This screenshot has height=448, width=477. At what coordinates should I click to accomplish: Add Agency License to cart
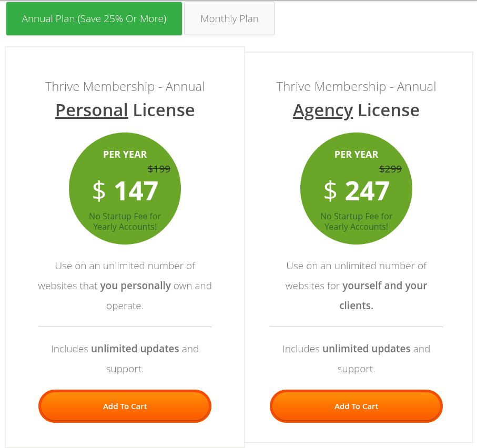tap(356, 406)
